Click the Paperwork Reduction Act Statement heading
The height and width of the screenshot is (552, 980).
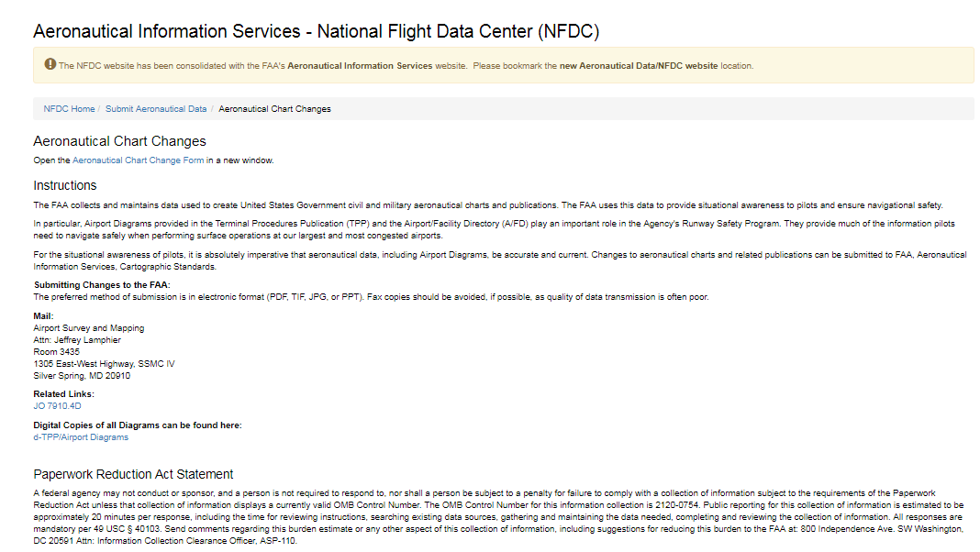(x=133, y=474)
